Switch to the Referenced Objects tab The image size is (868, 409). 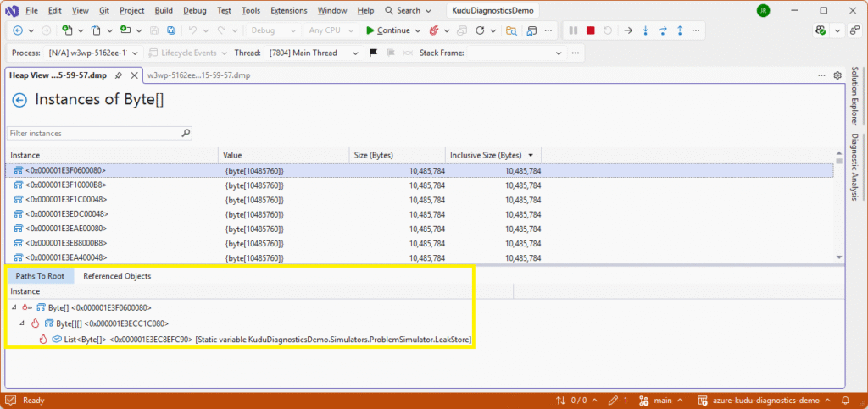point(117,276)
